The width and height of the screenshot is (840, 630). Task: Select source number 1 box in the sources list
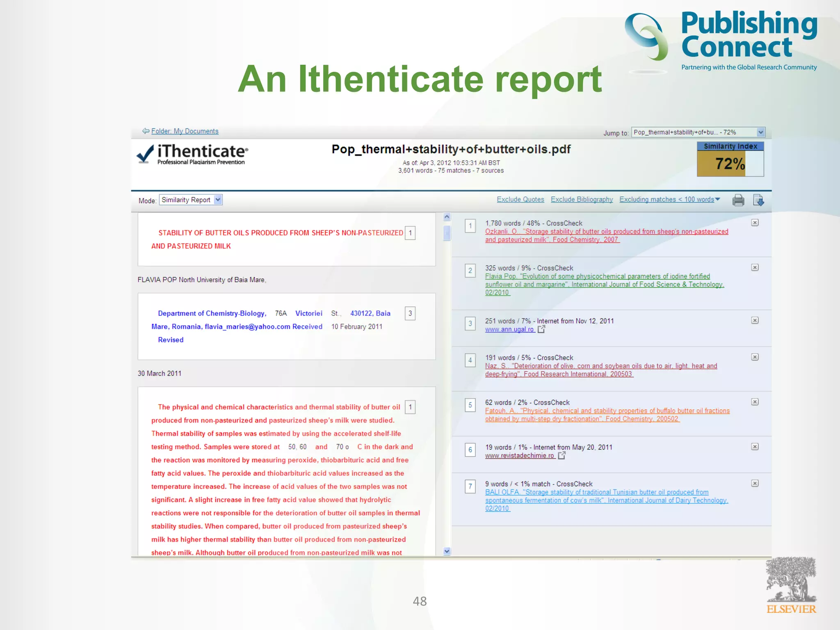[x=470, y=226]
